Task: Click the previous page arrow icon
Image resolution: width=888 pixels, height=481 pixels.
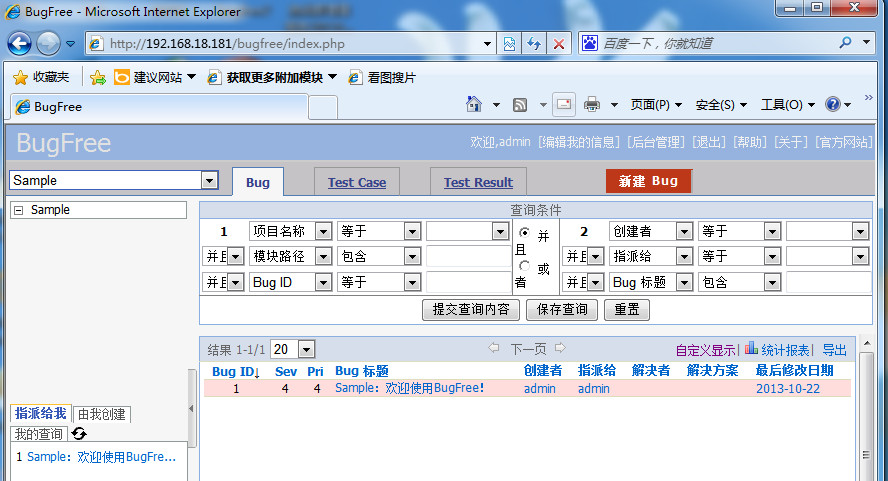Action: (494, 348)
